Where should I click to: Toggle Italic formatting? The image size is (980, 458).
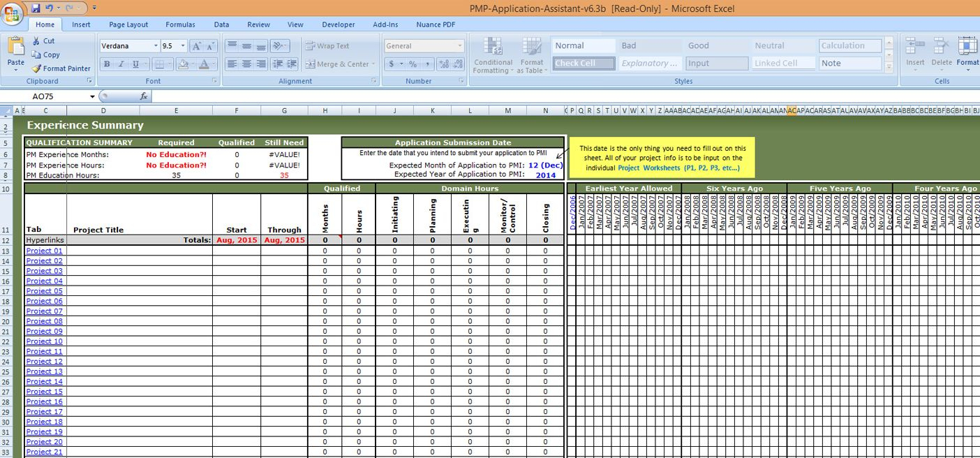(121, 64)
